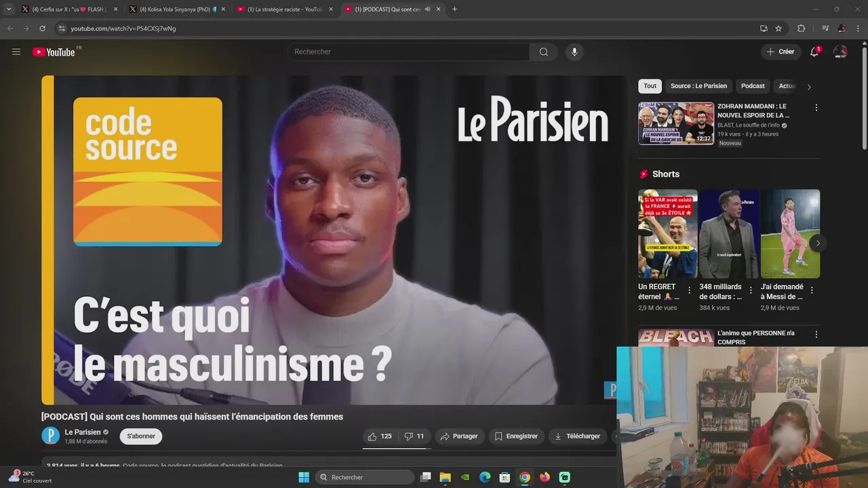Like the video with the thumbs-up button
This screenshot has width=868, height=488.
pyautogui.click(x=380, y=436)
